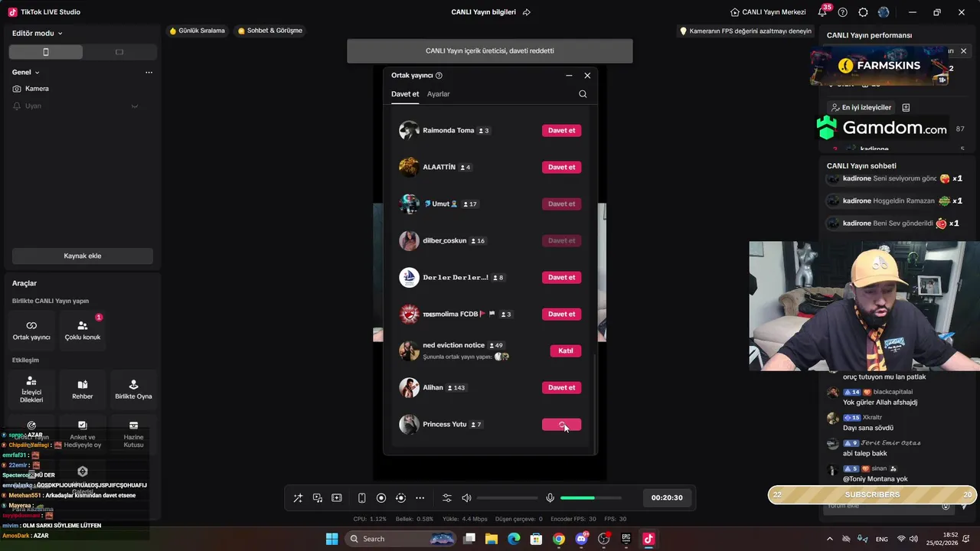Search co-hosts with magnifier icon

[x=583, y=94]
